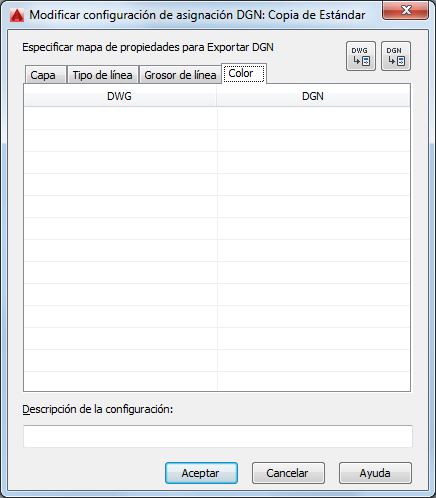436x498 pixels.
Task: Switch to the Capa tab
Action: tap(45, 75)
